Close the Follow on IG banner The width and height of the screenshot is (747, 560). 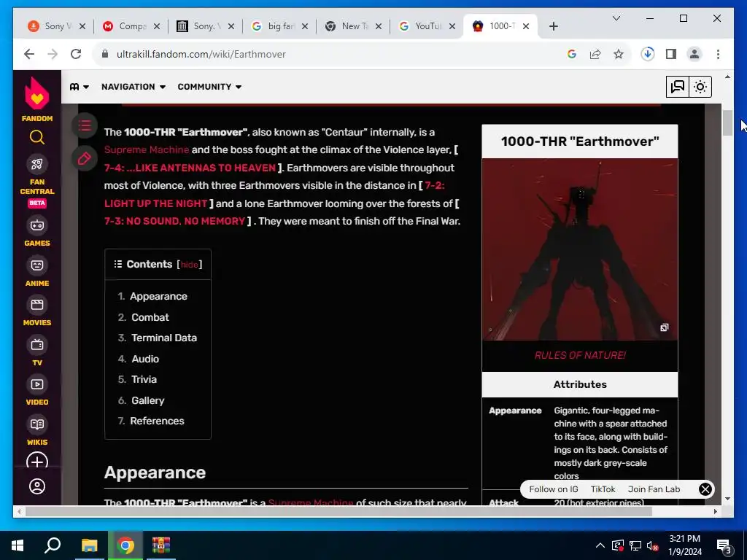point(705,489)
